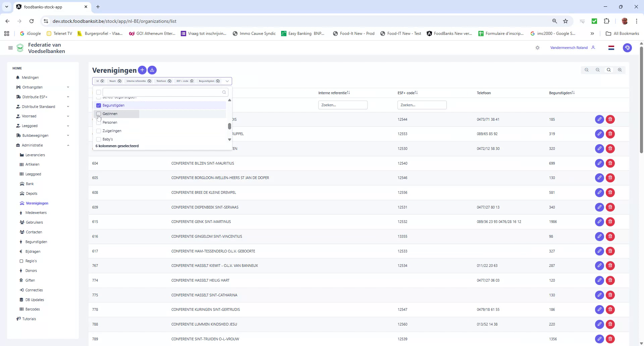
Task: Open the Bank section in the sidebar
Action: pos(30,183)
